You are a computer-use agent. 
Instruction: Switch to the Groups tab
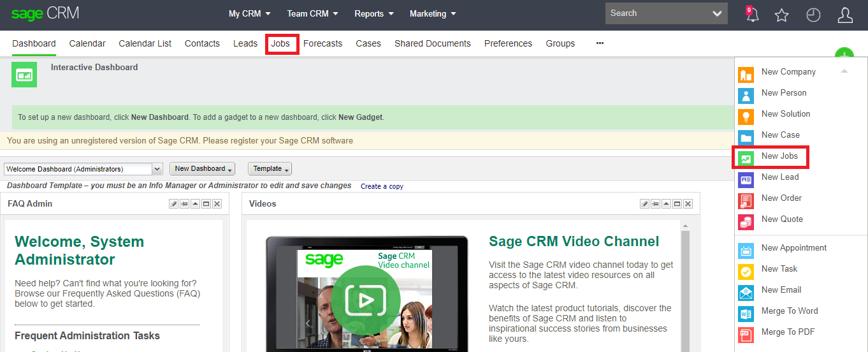coord(560,43)
